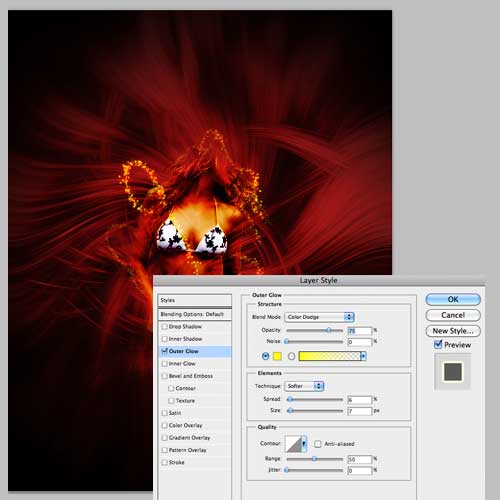This screenshot has width=500, height=500.
Task: Select the Inner Glow style label
Action: pos(182,364)
